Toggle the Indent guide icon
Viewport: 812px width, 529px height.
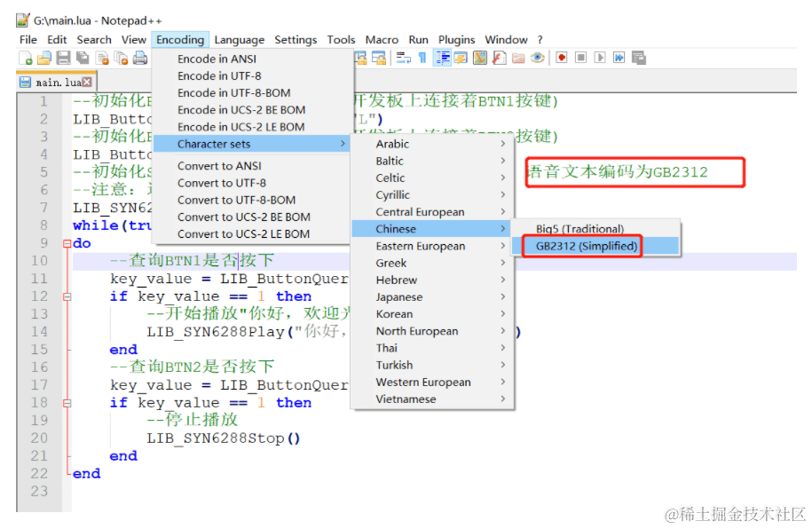pyautogui.click(x=442, y=58)
